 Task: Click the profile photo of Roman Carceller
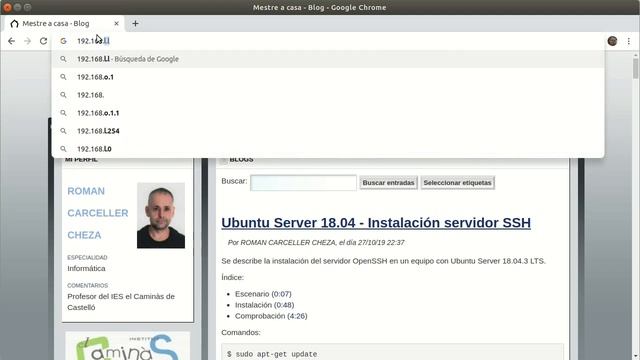click(x=161, y=216)
